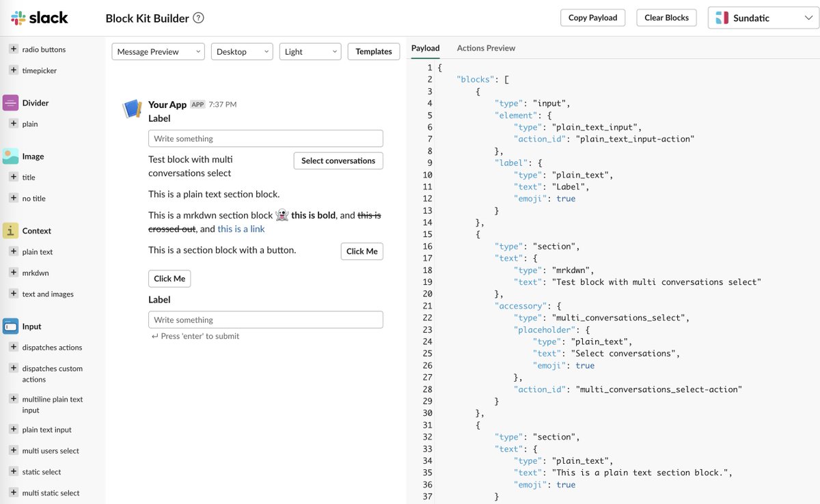This screenshot has height=504, width=820.
Task: Add timepicker block with plus icon
Action: [x=13, y=70]
